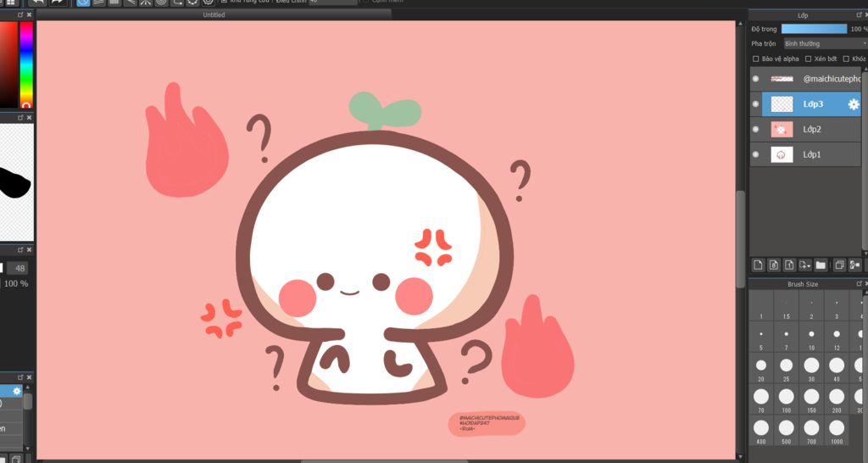Select brush size 12

[x=837, y=337]
